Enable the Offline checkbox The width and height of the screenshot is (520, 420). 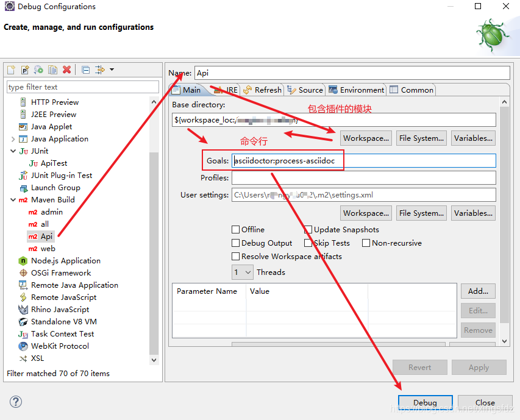click(x=235, y=230)
